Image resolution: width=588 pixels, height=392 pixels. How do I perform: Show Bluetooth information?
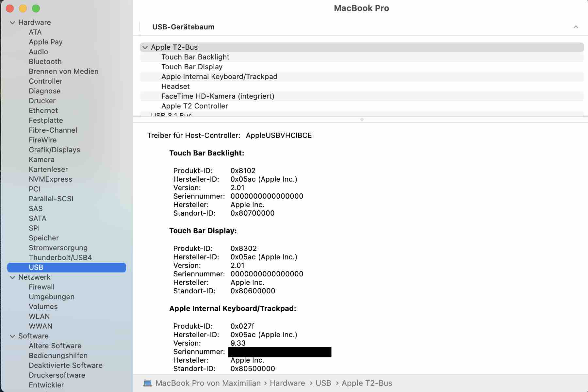[x=45, y=61]
